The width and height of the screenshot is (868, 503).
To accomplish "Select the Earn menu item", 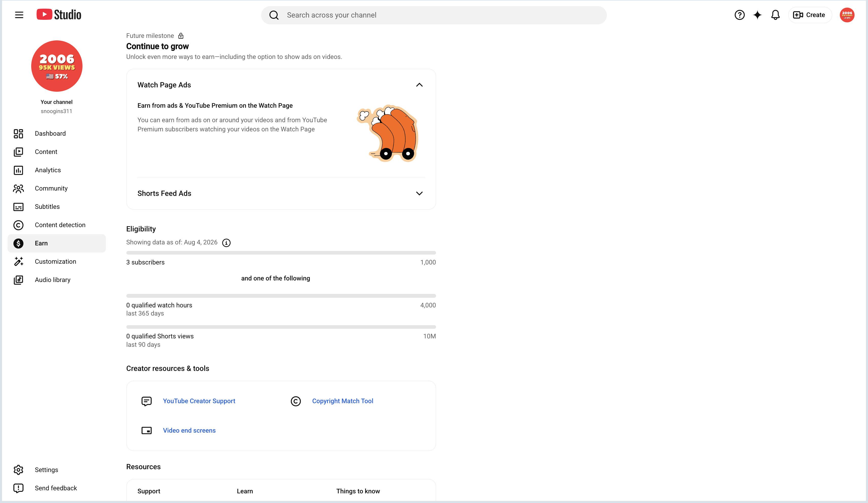I will click(57, 243).
